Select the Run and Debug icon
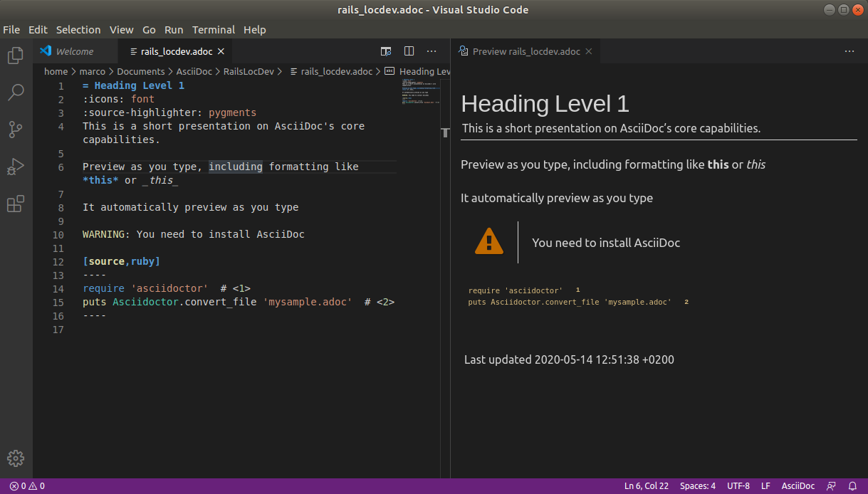Screen dimensions: 868x494 point(15,166)
